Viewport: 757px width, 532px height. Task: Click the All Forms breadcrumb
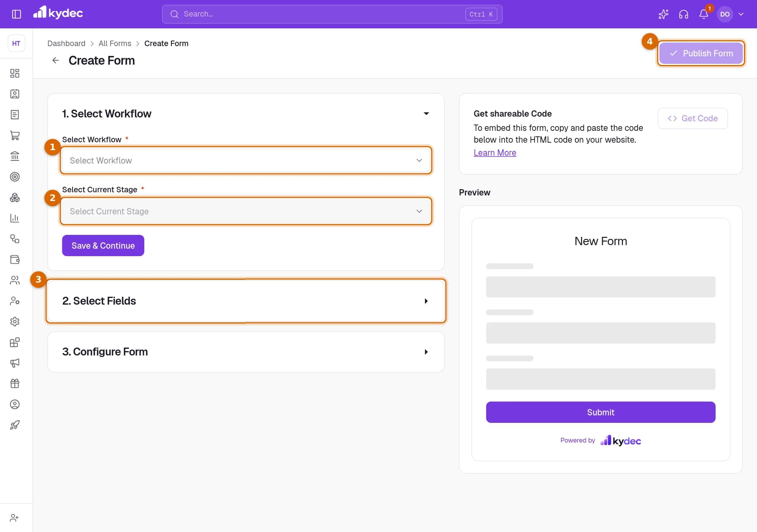tap(115, 43)
